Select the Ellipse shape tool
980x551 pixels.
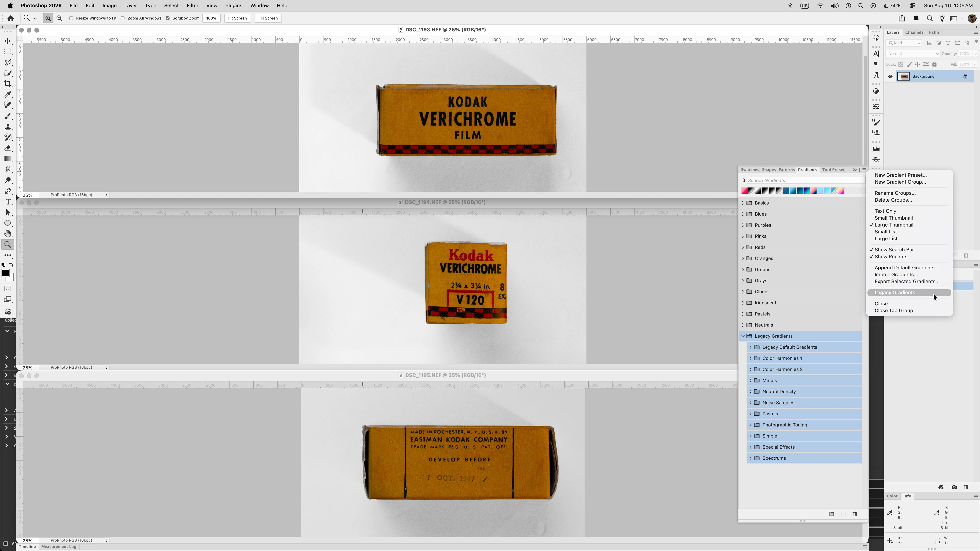point(8,223)
